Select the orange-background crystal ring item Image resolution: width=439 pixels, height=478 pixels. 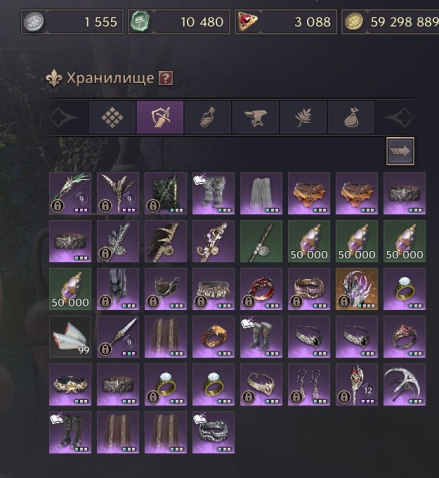pyautogui.click(x=357, y=289)
